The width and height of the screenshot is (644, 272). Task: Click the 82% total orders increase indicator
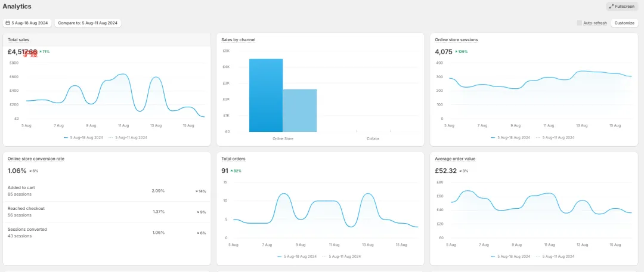pyautogui.click(x=236, y=171)
